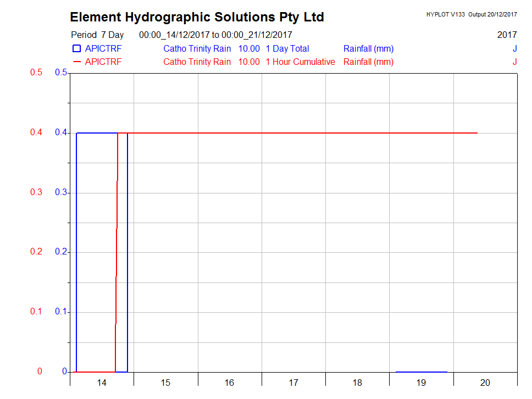Click the blue square legend marker
This screenshot has height=399, width=532.
coord(77,49)
